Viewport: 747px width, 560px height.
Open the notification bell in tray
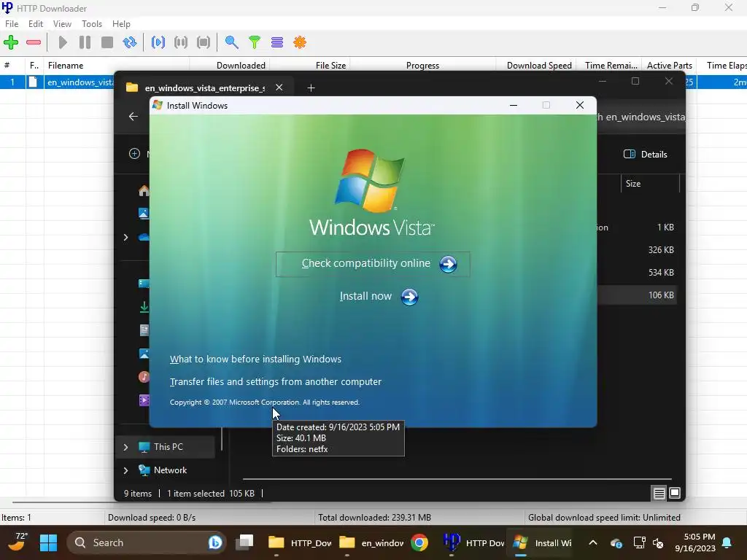727,542
